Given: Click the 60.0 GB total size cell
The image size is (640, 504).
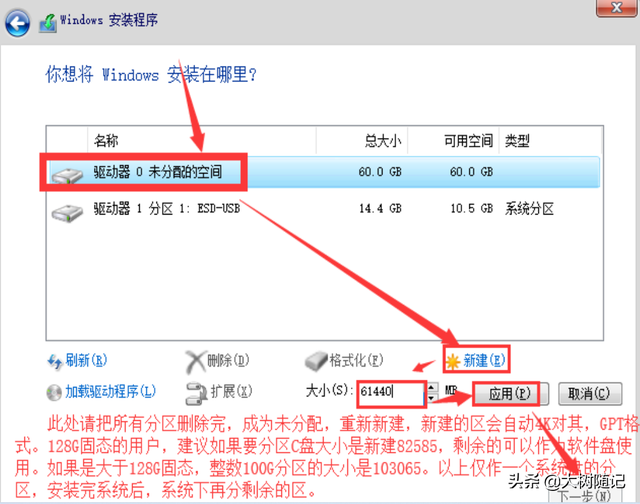Looking at the screenshot, I should pos(380,172).
